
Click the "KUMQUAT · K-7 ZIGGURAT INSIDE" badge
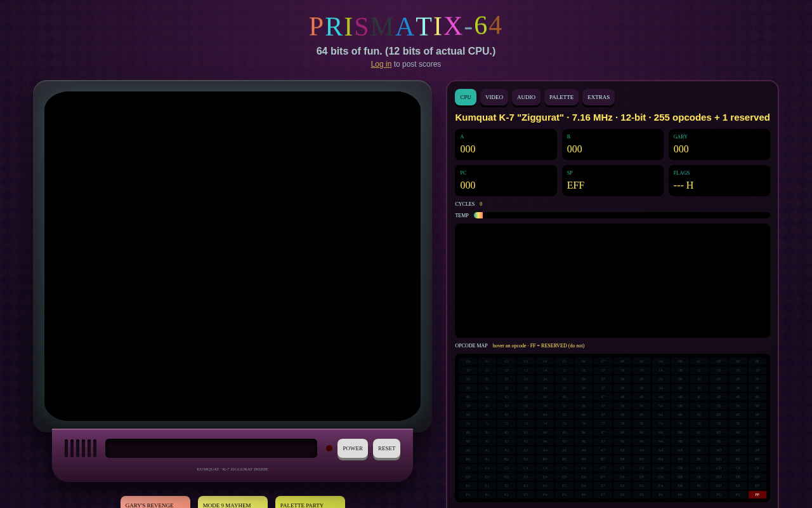[x=232, y=469]
